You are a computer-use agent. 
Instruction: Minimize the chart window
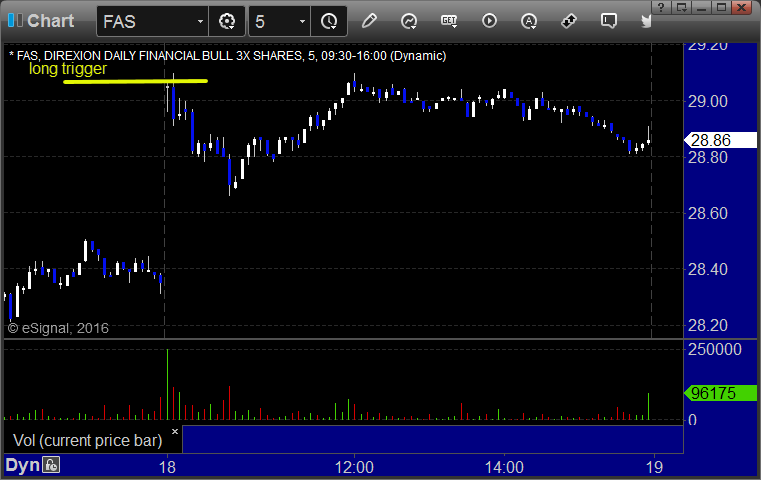pyautogui.click(x=701, y=7)
